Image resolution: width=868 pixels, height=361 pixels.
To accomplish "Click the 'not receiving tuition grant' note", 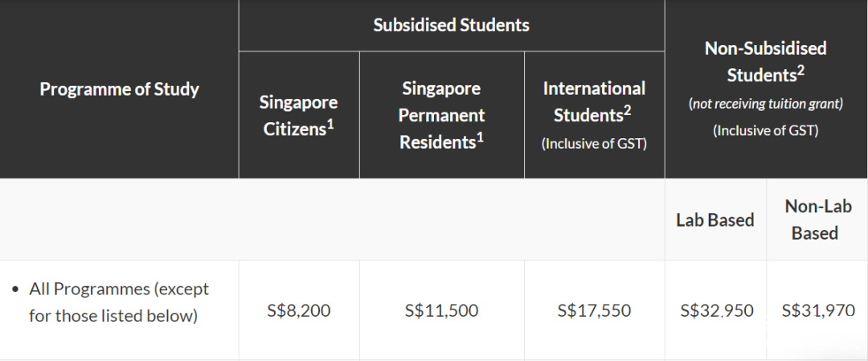I will [x=765, y=104].
